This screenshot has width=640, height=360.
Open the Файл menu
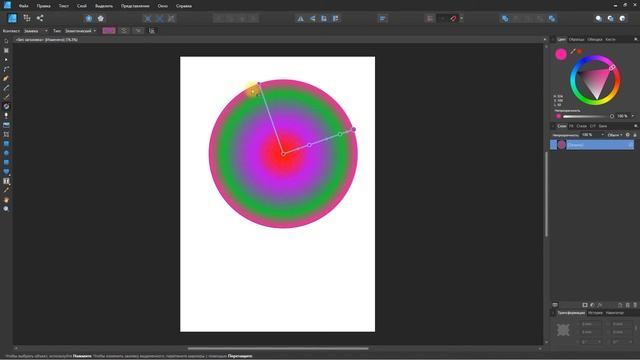click(23, 6)
